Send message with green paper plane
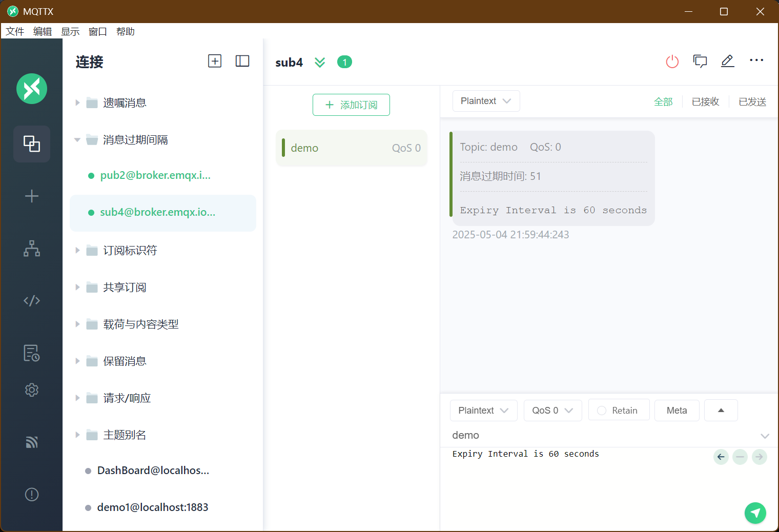The width and height of the screenshot is (779, 532). pos(755,513)
